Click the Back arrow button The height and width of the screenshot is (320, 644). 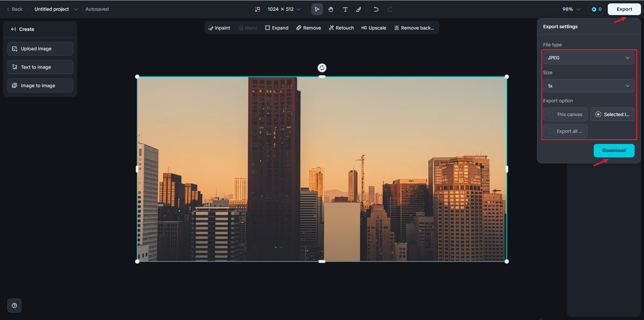[15, 9]
